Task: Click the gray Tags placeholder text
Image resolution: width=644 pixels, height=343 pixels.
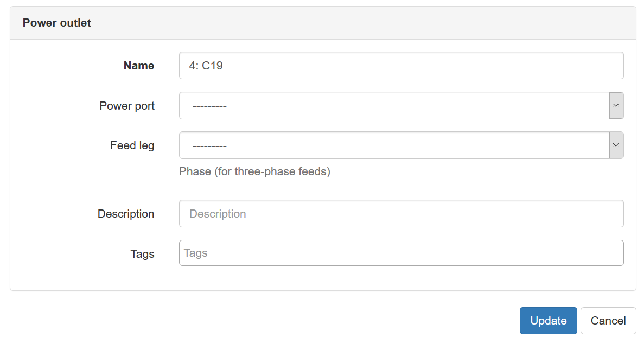Action: tap(196, 253)
